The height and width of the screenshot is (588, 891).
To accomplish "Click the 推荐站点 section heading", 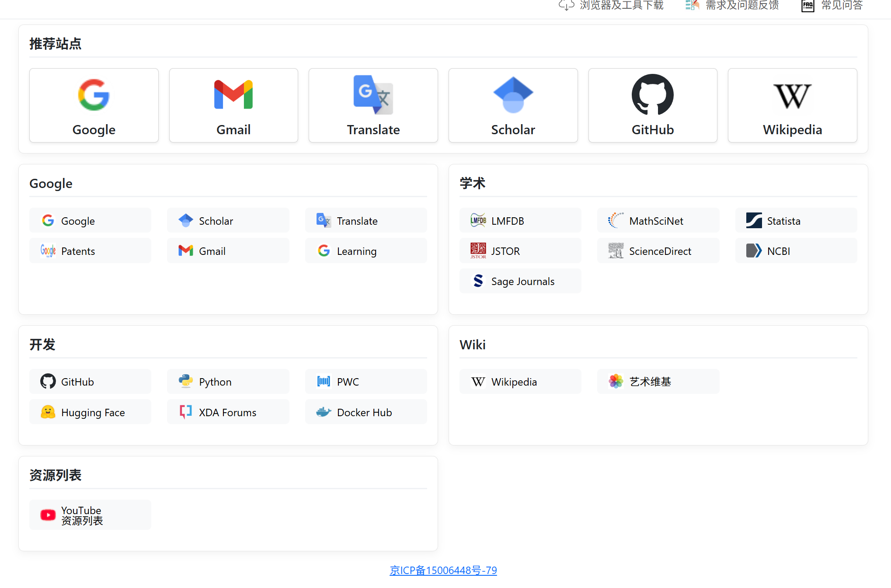I will [56, 44].
